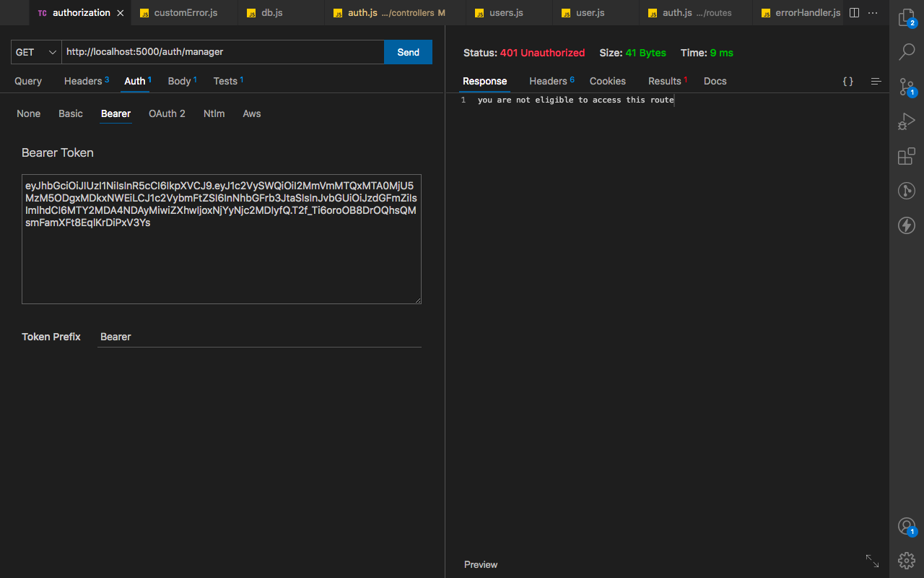Click the line-wrap response icon
The width and height of the screenshot is (924, 578).
coord(876,81)
